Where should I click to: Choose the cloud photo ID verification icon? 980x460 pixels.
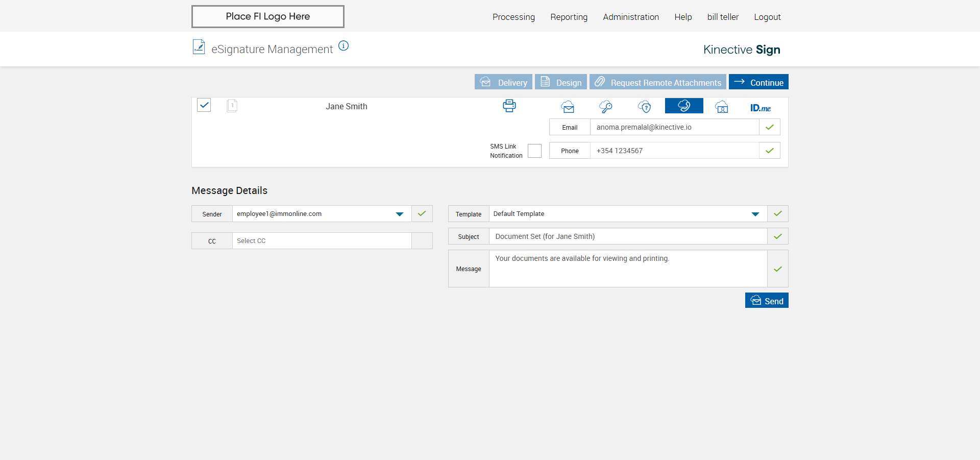coord(722,107)
